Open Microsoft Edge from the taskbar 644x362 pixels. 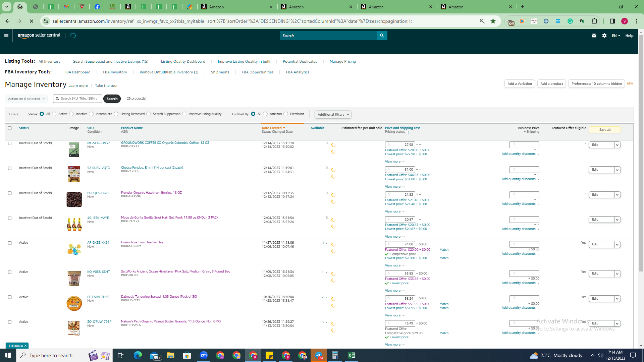click(138, 355)
